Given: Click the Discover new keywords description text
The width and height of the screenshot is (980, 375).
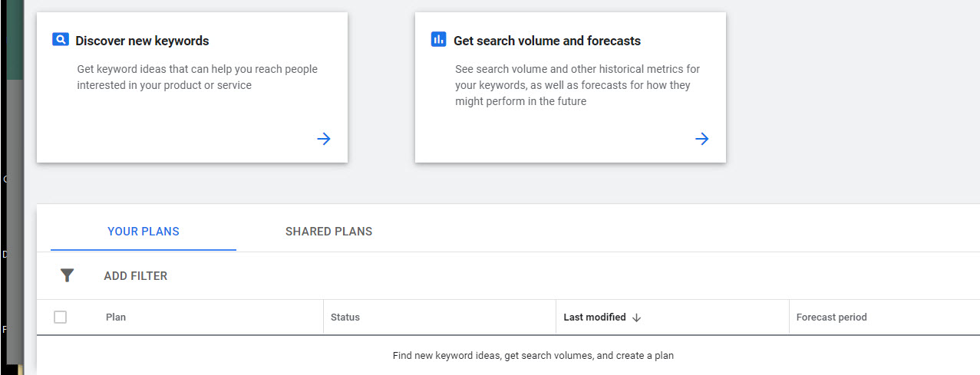Looking at the screenshot, I should 196,77.
